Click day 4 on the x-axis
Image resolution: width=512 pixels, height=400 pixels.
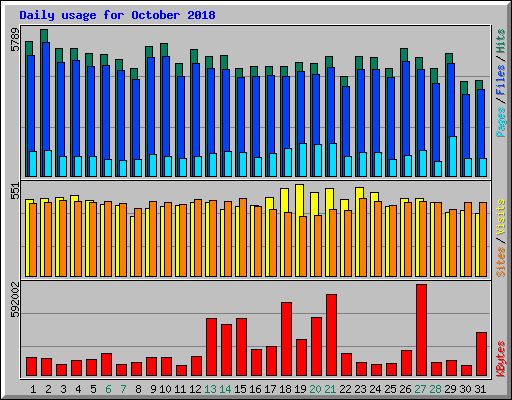(78, 389)
